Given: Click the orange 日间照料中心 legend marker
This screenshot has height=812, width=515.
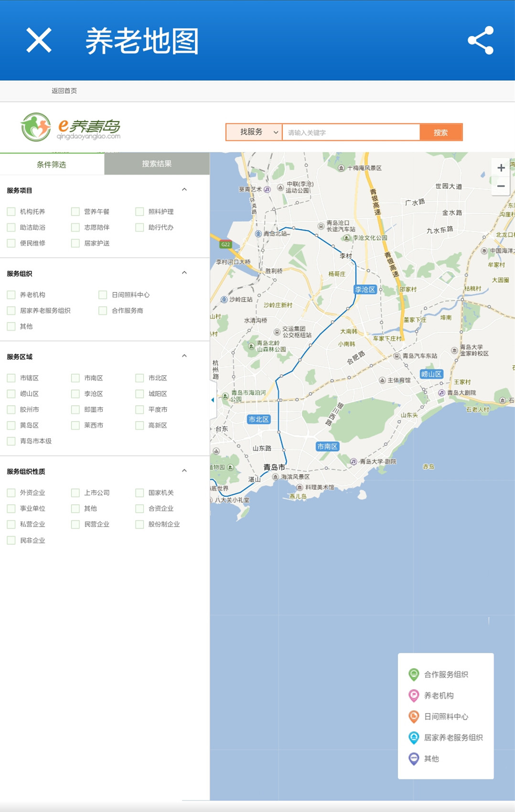Looking at the screenshot, I should 414,716.
